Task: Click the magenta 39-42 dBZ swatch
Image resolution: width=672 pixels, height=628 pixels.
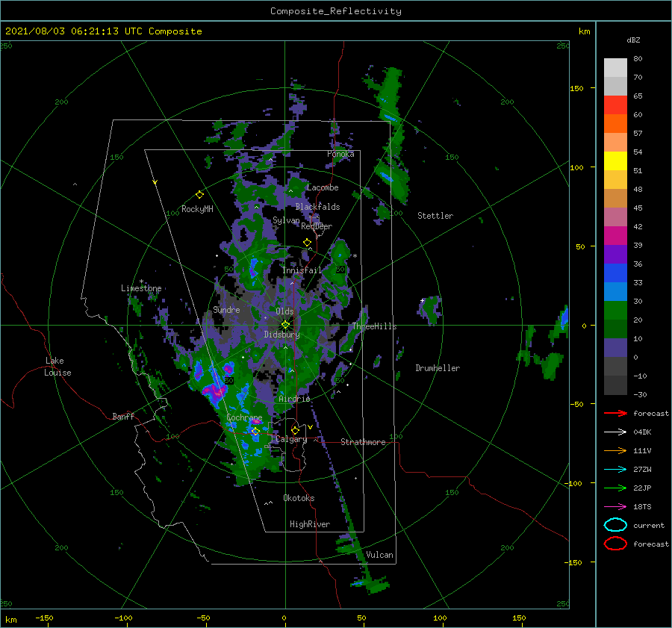Action: coord(615,236)
